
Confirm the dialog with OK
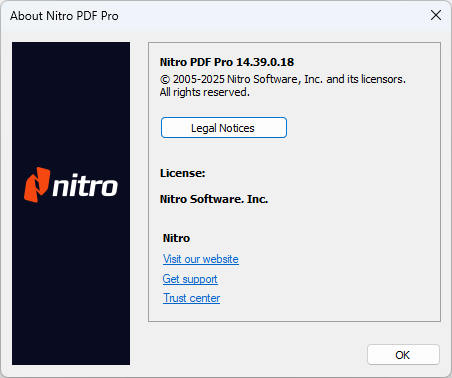[x=403, y=355]
